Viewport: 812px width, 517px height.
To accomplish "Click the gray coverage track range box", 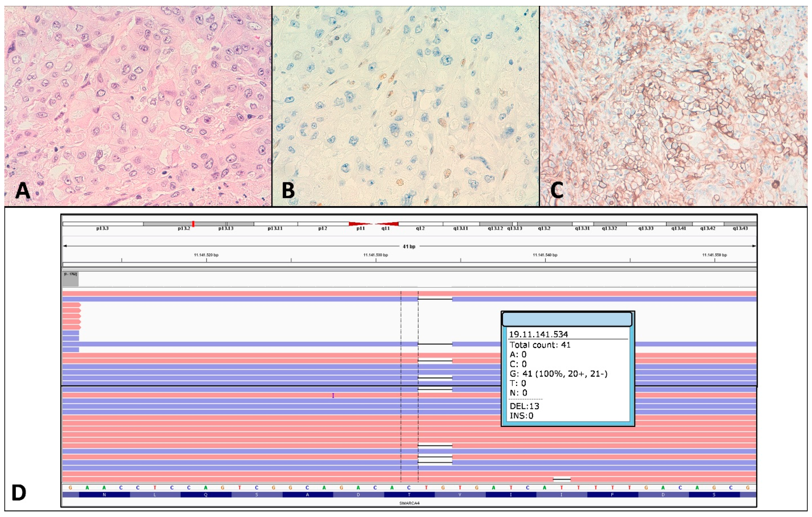I will tap(70, 279).
